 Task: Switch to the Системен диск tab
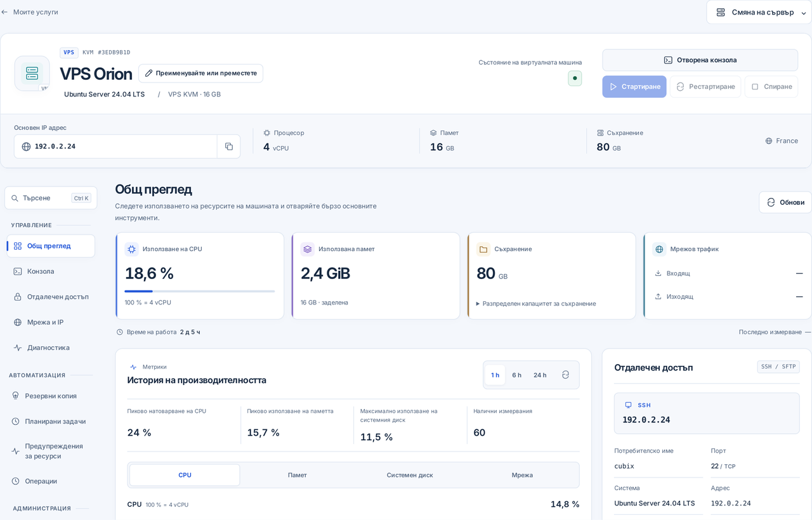(410, 475)
